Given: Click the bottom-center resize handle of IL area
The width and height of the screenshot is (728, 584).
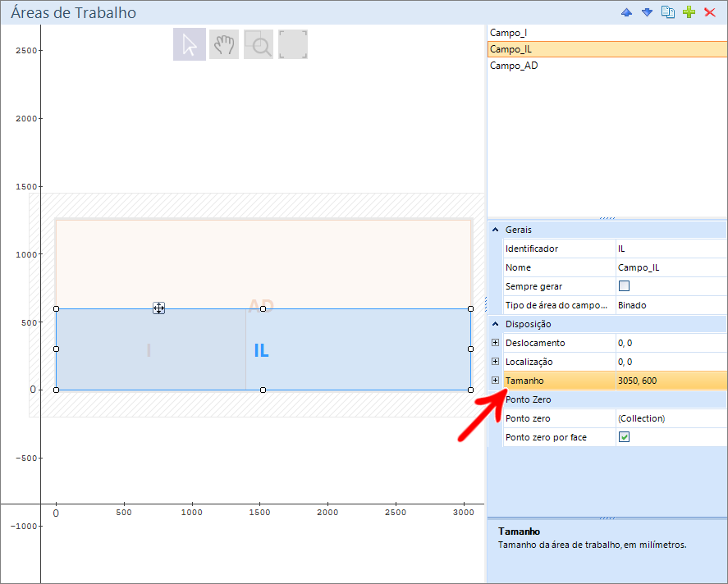Looking at the screenshot, I should (x=263, y=390).
